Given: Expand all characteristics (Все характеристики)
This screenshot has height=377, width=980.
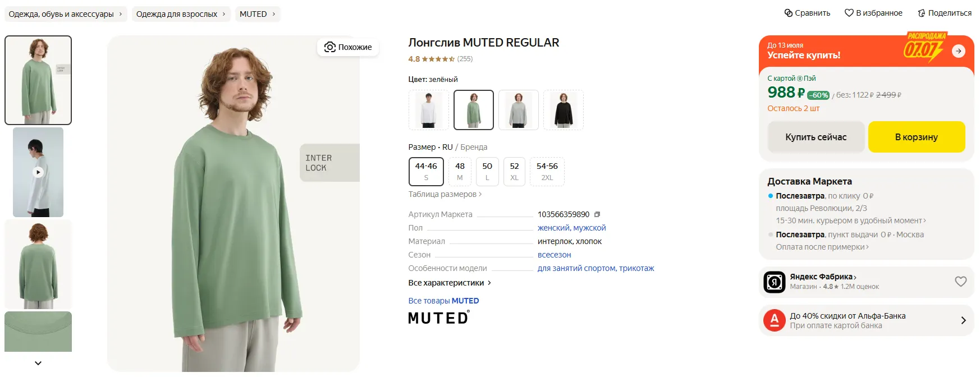Looking at the screenshot, I should [450, 283].
